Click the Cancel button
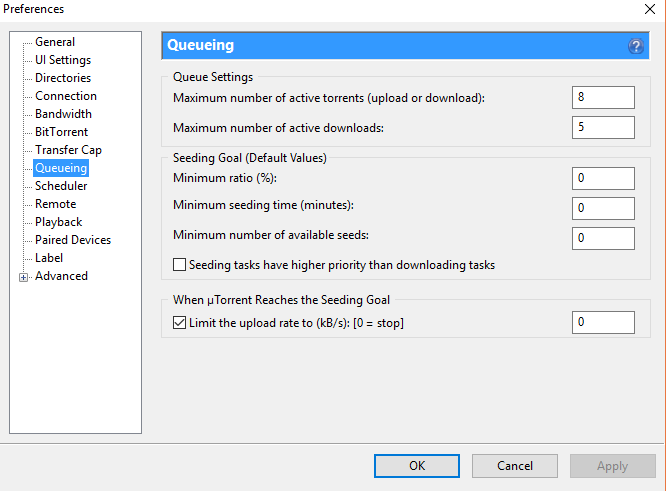 [515, 466]
